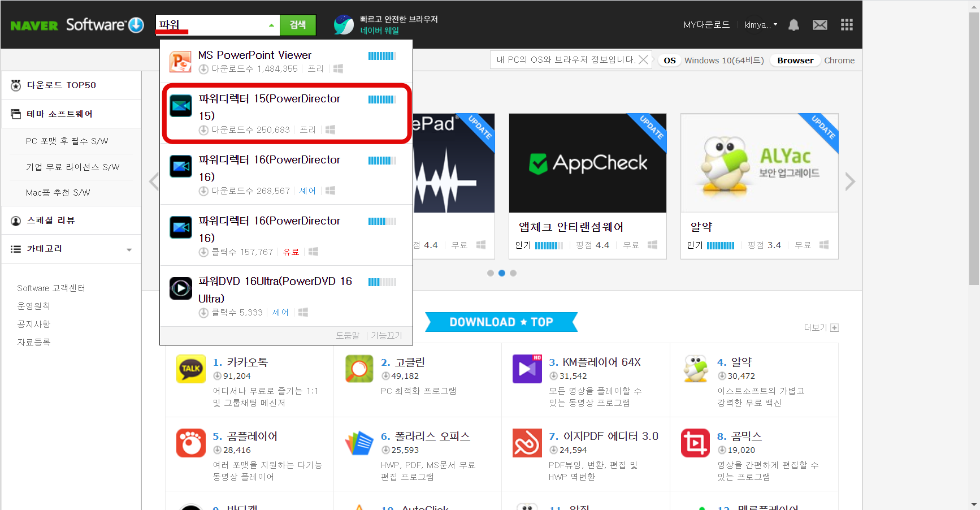Screen dimensions: 980x510
Task: Click 1. 카카오톡 title
Action: (x=240, y=362)
